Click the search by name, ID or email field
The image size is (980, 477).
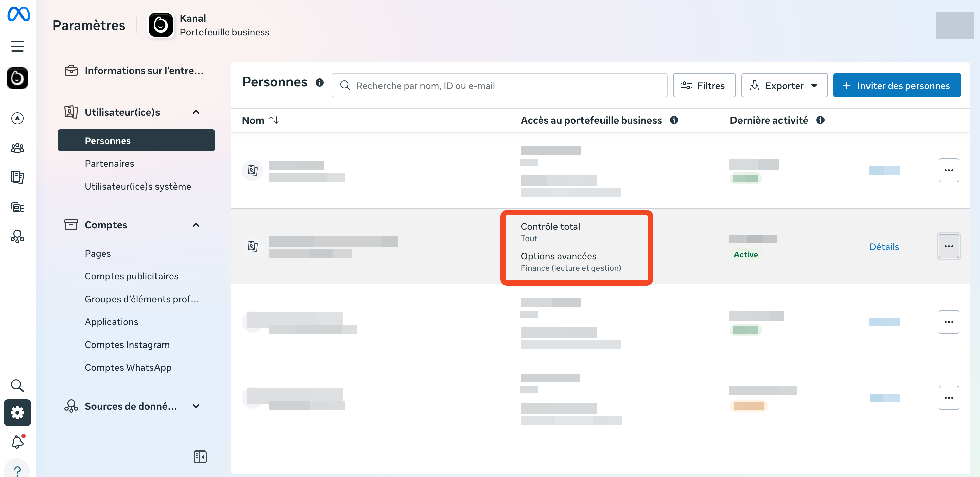(x=499, y=86)
